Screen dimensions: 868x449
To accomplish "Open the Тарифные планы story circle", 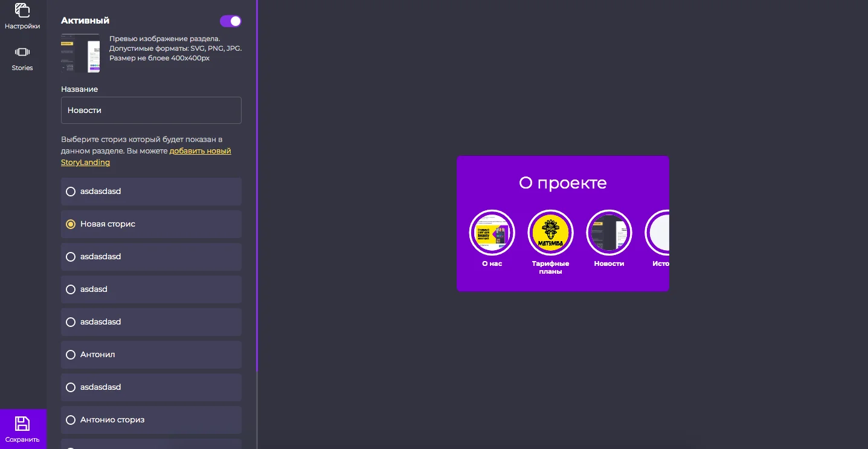I will click(550, 233).
